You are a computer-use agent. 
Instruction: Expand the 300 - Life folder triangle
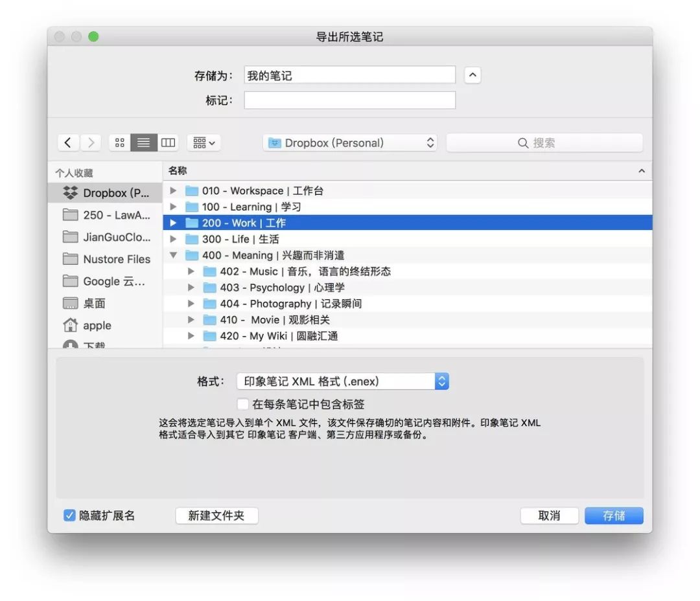click(x=173, y=239)
